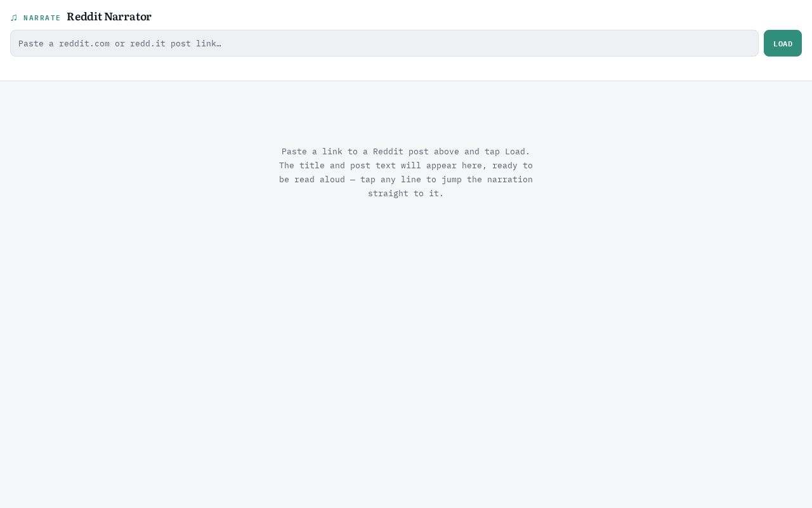This screenshot has width=812, height=508.
Task: Click the Reddit Narrator title
Action: 109,17
